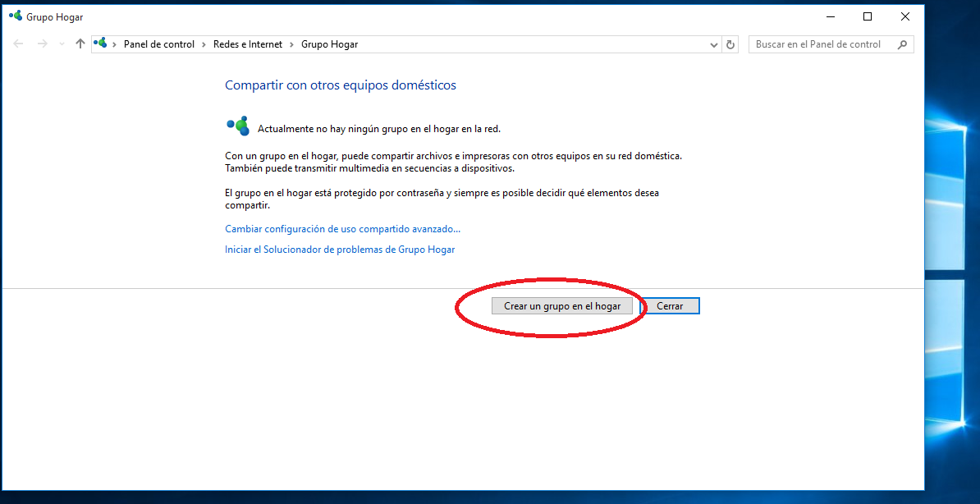Focus the Buscar en el Panel de control field
Screen dimensions: 980x504
click(821, 44)
